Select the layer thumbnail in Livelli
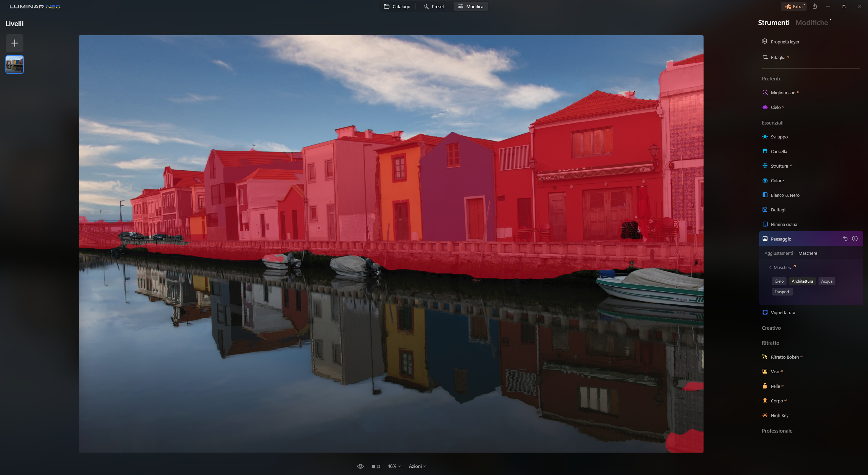This screenshot has width=868, height=475. [15, 64]
